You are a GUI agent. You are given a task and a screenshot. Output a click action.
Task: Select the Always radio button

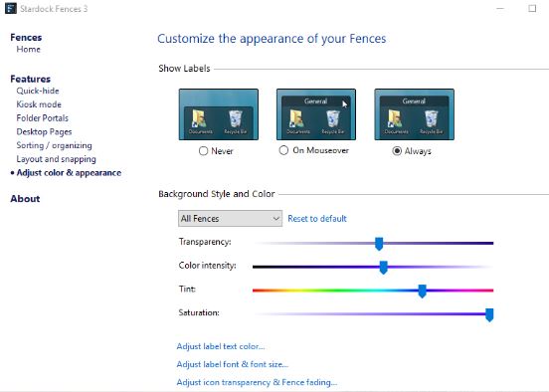[397, 151]
